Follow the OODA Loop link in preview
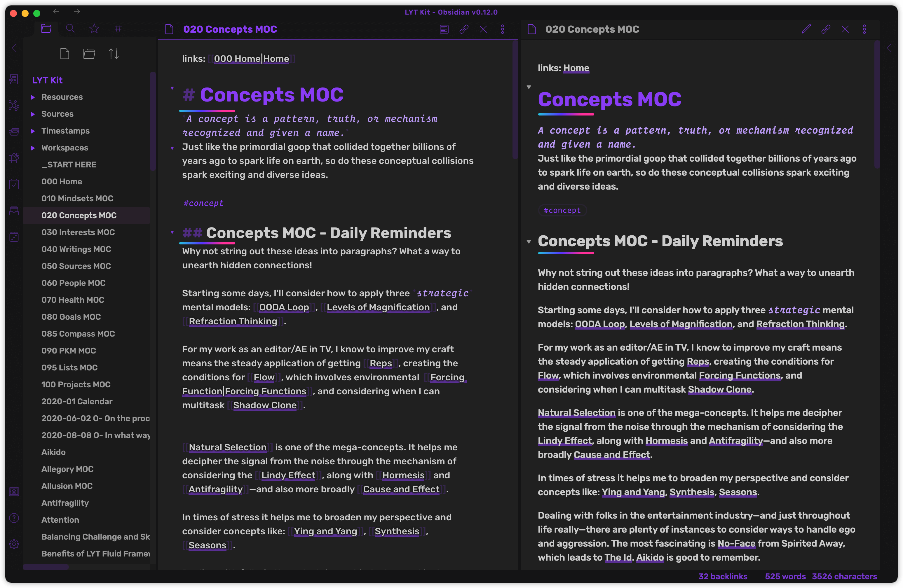 tap(599, 324)
